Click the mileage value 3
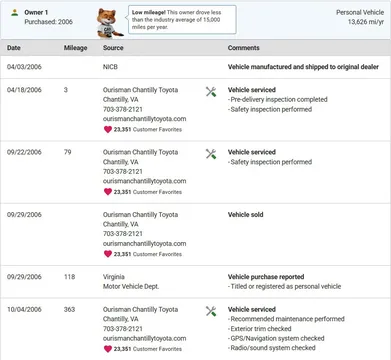The height and width of the screenshot is (360, 391). coord(66,90)
